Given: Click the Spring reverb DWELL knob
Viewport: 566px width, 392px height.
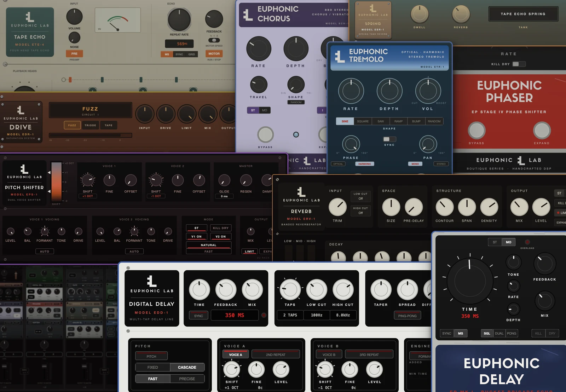Looking at the screenshot, I should (420, 14).
